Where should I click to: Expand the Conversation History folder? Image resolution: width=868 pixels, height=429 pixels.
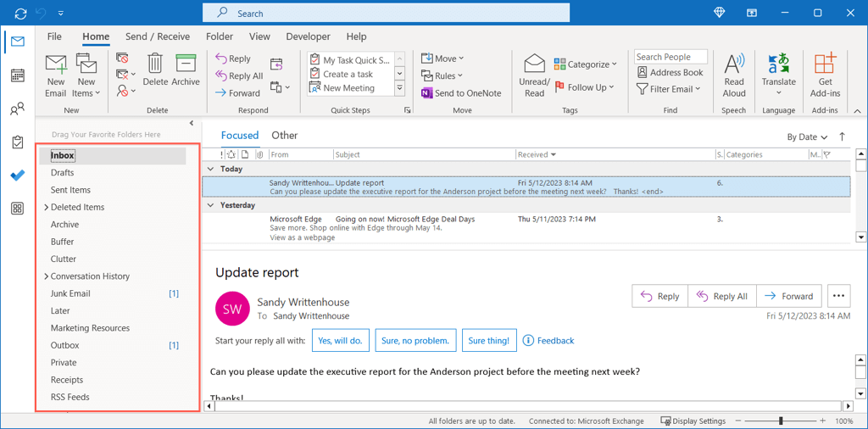[x=46, y=276]
